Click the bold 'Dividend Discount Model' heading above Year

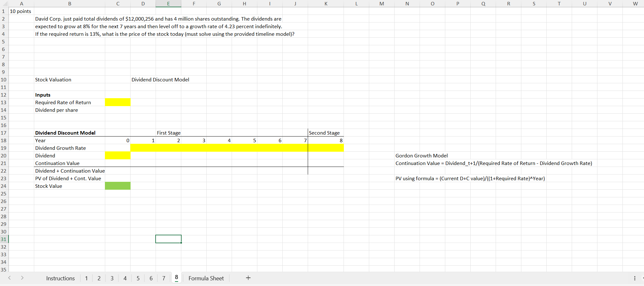click(65, 133)
